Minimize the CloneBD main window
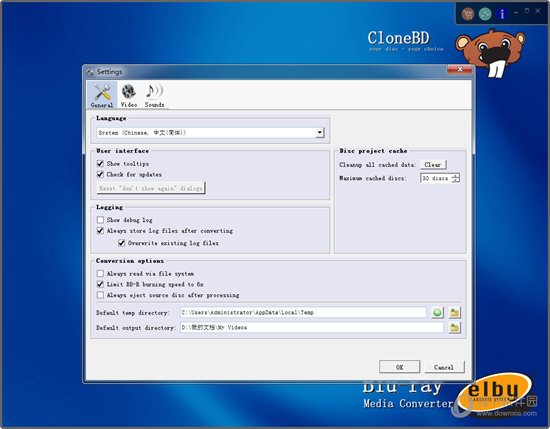550x429 pixels. (x=516, y=12)
